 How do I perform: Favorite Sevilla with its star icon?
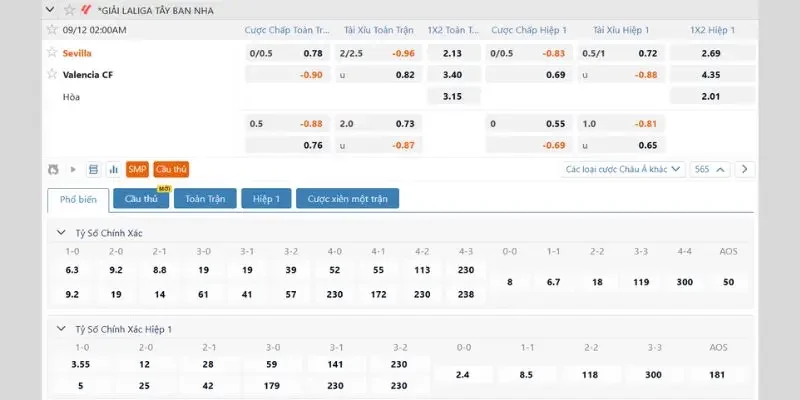[52, 53]
